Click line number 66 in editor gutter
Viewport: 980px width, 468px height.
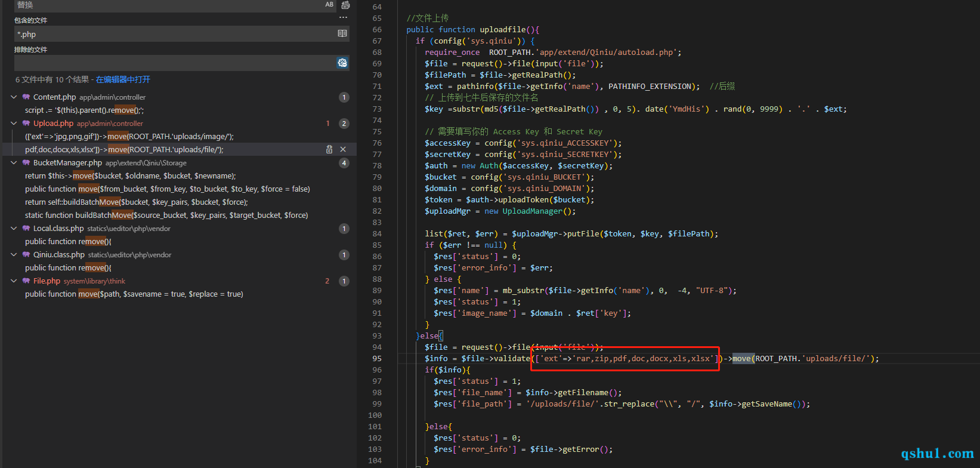377,30
